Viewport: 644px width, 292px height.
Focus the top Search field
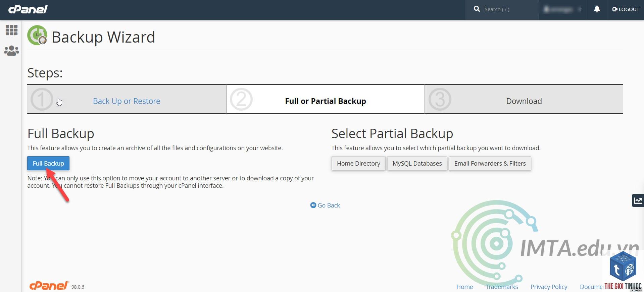pyautogui.click(x=510, y=9)
